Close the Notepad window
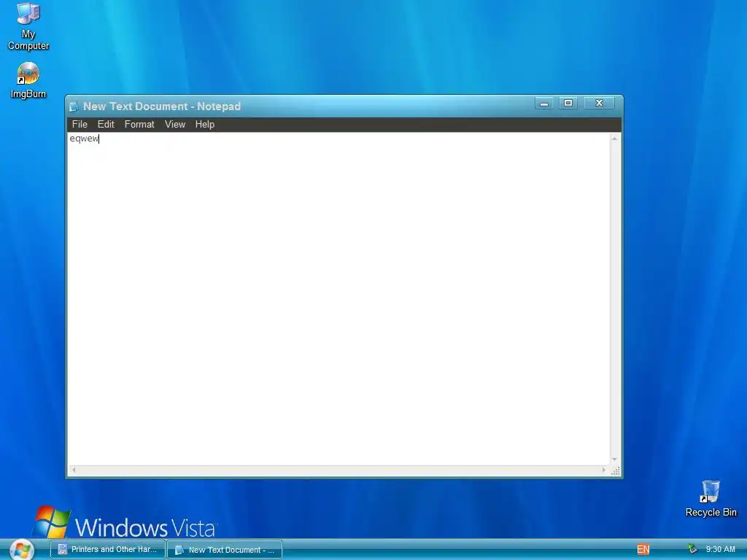The width and height of the screenshot is (747, 560). pyautogui.click(x=600, y=104)
